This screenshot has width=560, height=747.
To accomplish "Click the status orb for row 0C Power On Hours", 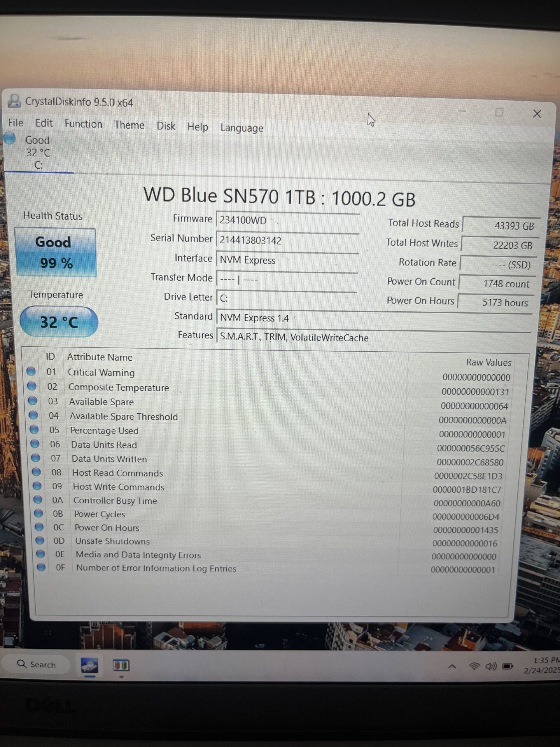I will 39,526.
